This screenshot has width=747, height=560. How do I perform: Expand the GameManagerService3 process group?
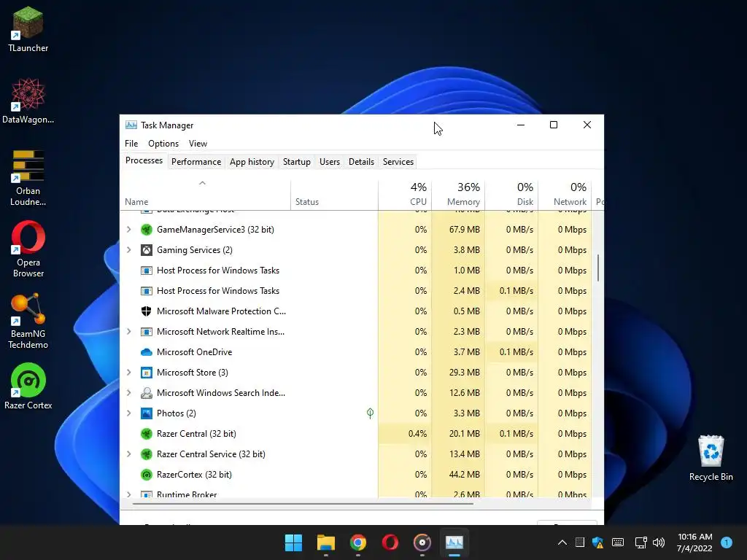click(128, 230)
